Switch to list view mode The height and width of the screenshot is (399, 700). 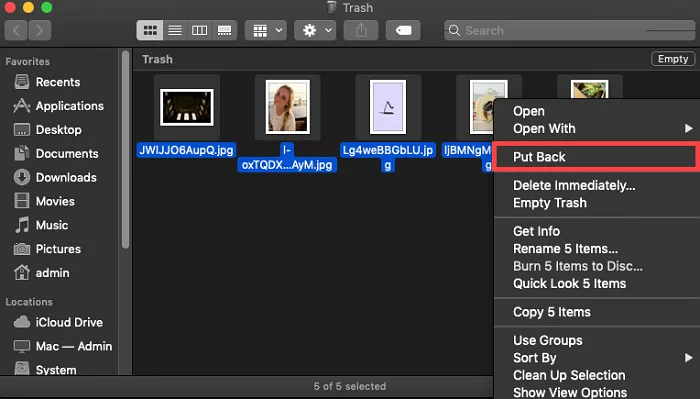[x=175, y=30]
